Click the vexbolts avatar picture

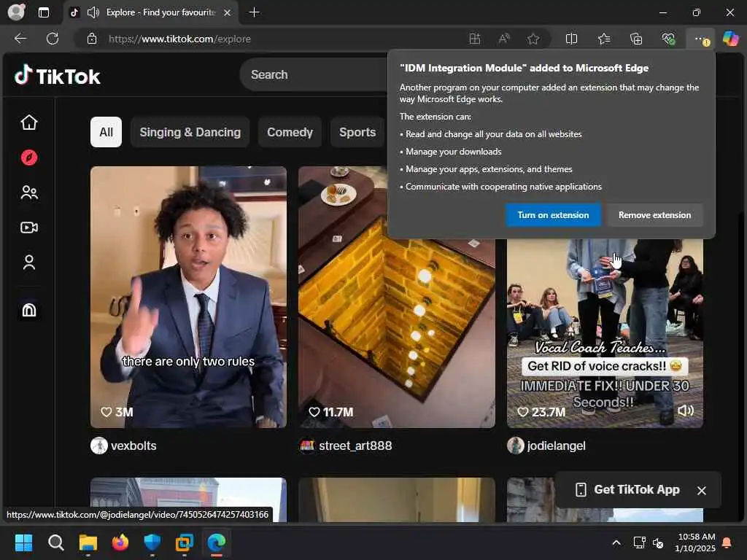tap(99, 446)
